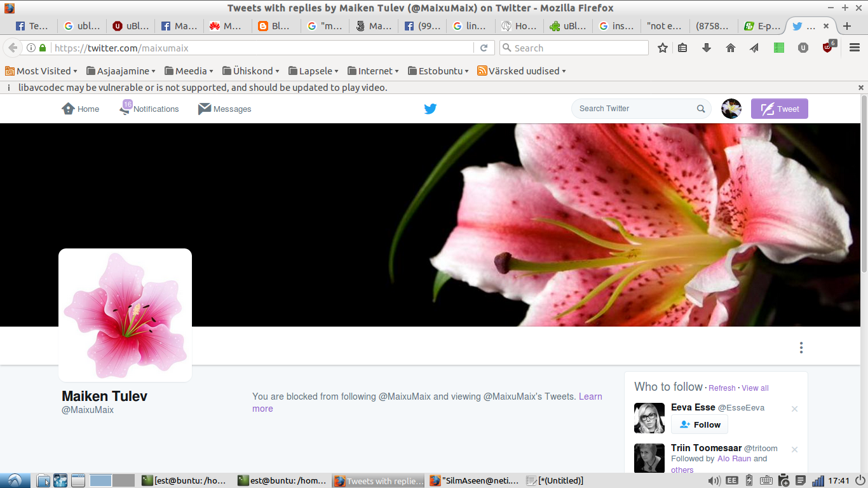Switch to the '"SilmAseen@neti...' taskbar window
Screen dimensions: 868x488
point(475,481)
